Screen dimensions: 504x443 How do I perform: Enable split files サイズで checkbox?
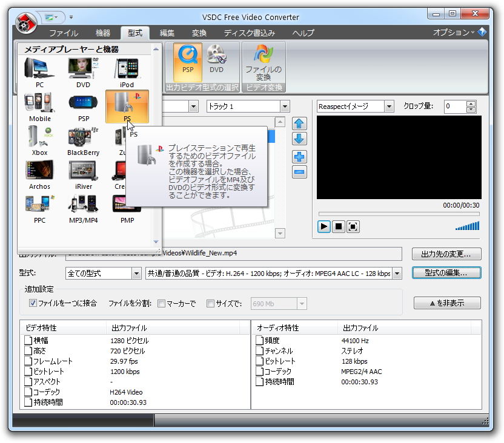click(210, 303)
